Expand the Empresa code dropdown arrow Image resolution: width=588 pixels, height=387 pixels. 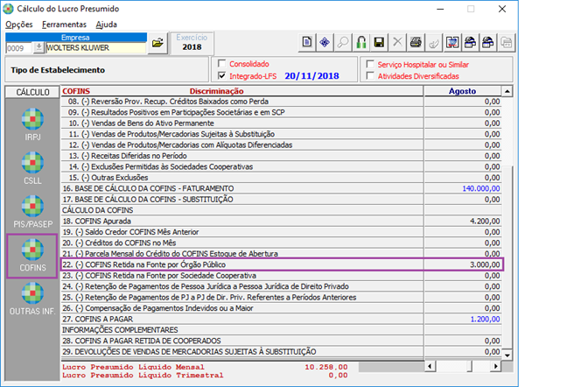[x=38, y=47]
